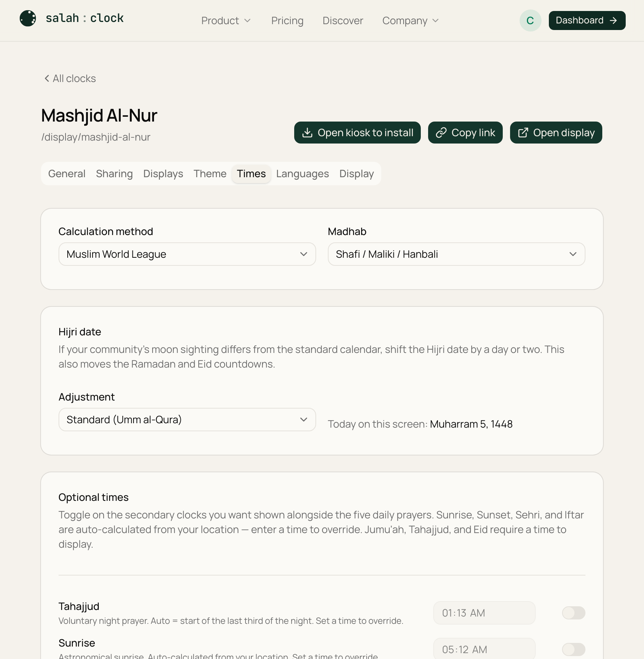Click the Open display button
This screenshot has height=659, width=644.
[556, 133]
